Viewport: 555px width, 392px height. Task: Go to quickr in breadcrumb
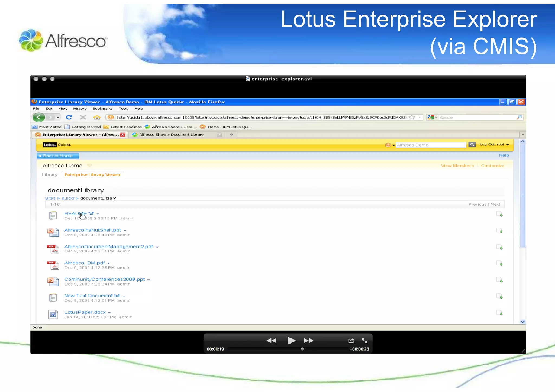(x=68, y=198)
